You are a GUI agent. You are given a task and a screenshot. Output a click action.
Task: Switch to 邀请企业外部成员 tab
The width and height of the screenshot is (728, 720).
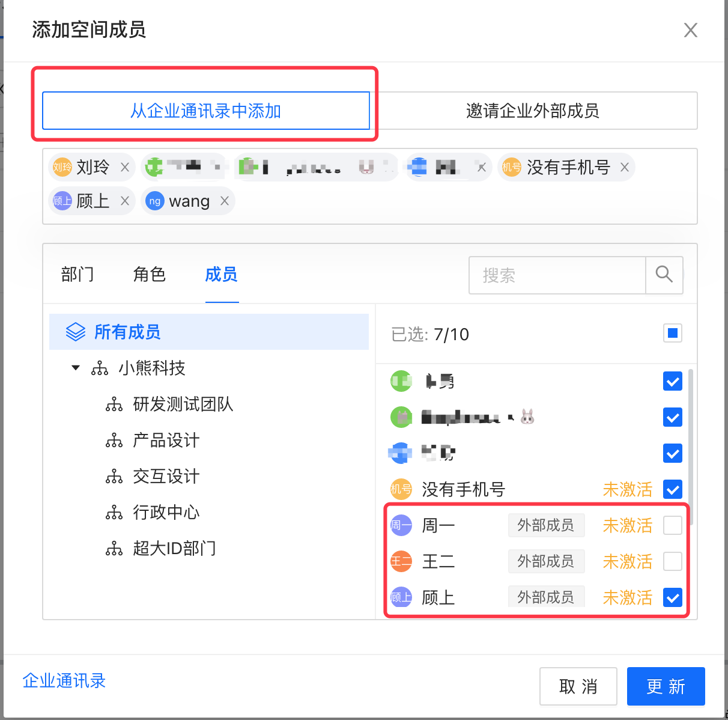tap(533, 111)
